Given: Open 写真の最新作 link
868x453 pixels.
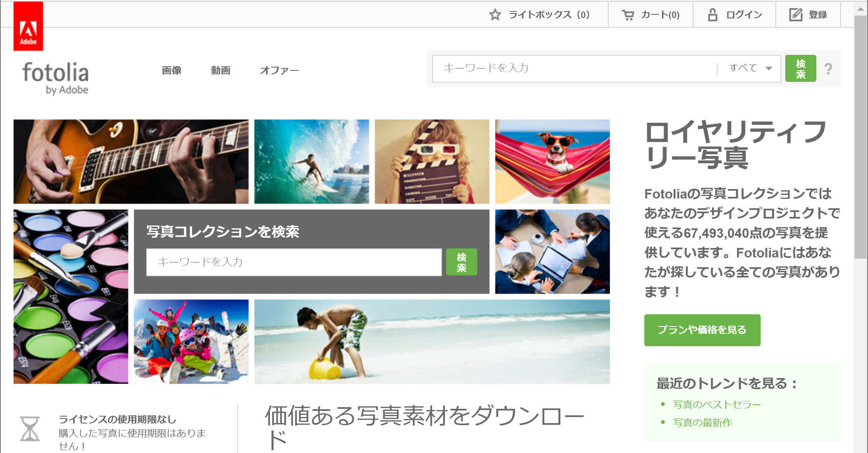Looking at the screenshot, I should pyautogui.click(x=702, y=422).
